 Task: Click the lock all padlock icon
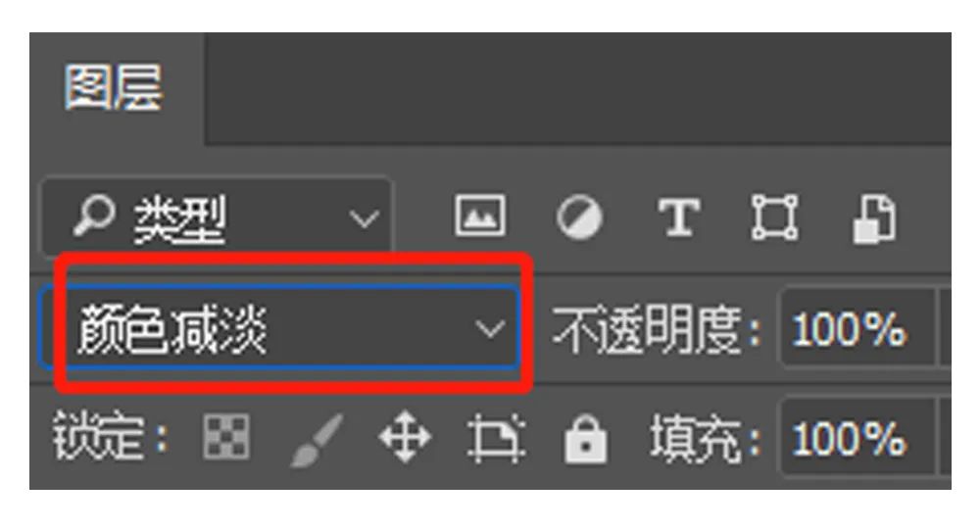point(585,439)
